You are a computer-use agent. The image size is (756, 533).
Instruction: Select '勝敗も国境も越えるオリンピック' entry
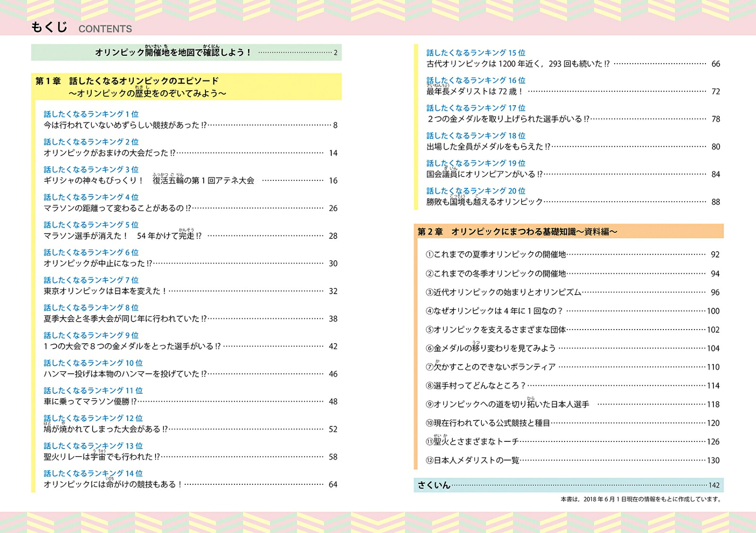pyautogui.click(x=573, y=202)
